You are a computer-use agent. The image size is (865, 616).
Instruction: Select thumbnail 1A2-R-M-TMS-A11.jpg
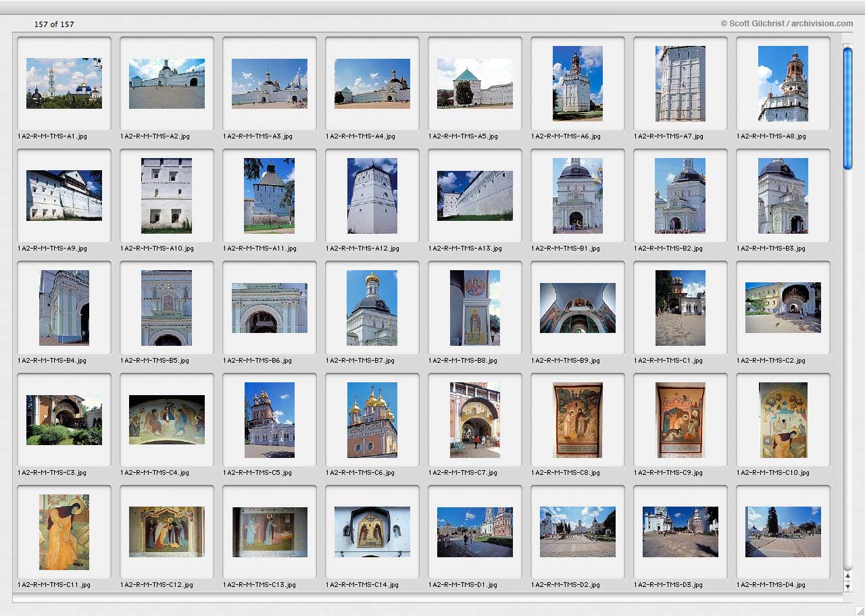[x=270, y=196]
